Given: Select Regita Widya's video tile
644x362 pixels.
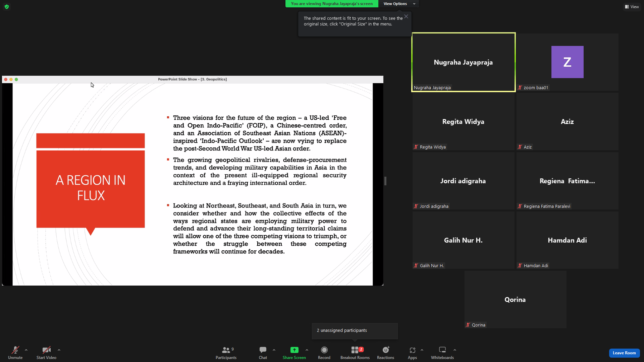Looking at the screenshot, I should (463, 121).
